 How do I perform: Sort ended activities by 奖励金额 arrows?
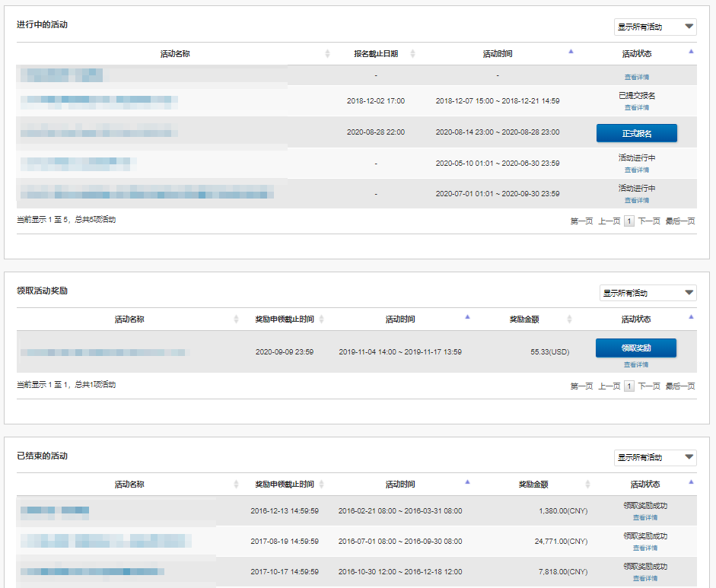[587, 485]
